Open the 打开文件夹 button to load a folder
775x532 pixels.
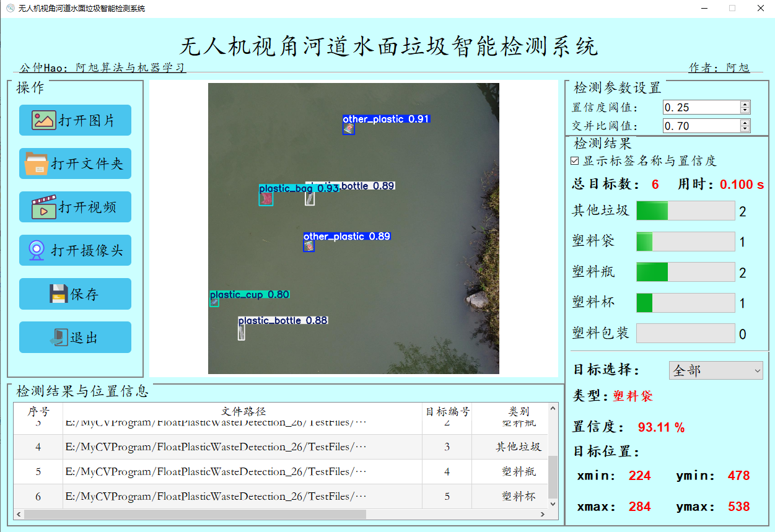tap(75, 164)
